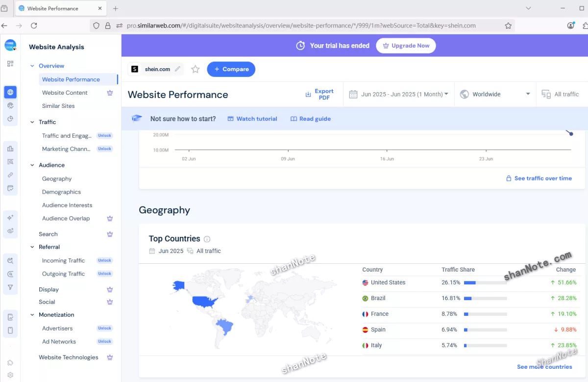Switch to the Website Performance browser tab
The height and width of the screenshot is (382, 588).
pyautogui.click(x=60, y=8)
